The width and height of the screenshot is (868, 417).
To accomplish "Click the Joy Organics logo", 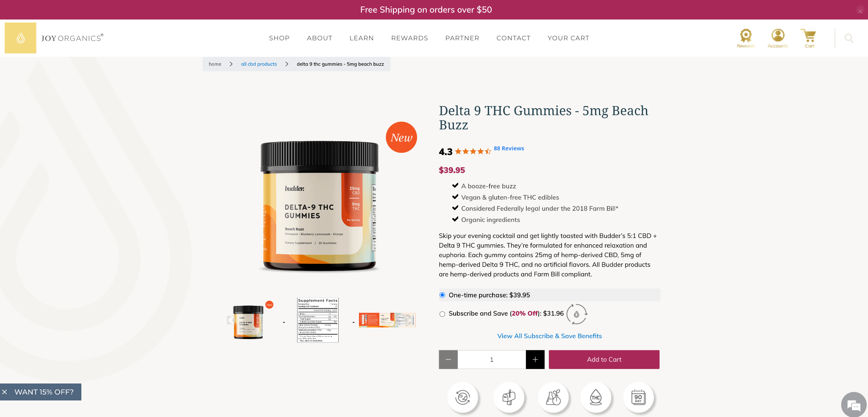I will point(54,38).
